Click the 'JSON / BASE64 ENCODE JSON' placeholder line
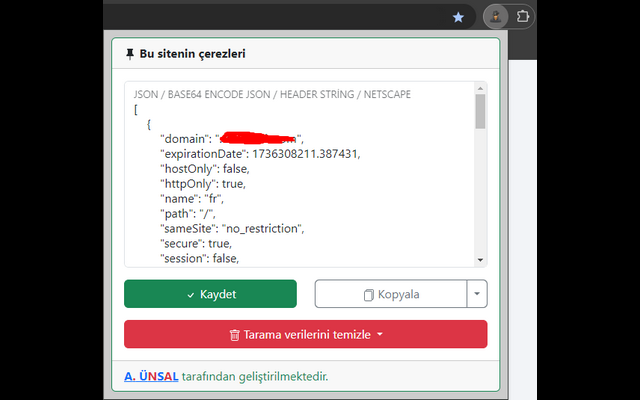 (x=272, y=94)
